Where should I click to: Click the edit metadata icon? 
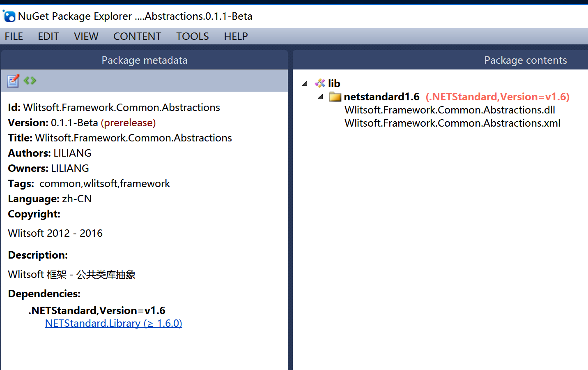pyautogui.click(x=13, y=81)
